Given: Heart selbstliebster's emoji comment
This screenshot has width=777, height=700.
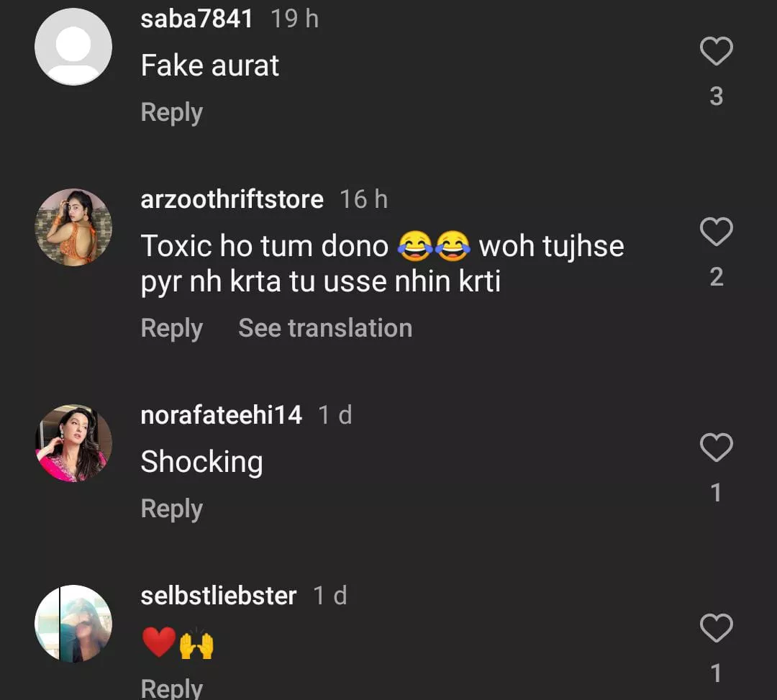Looking at the screenshot, I should point(716,628).
